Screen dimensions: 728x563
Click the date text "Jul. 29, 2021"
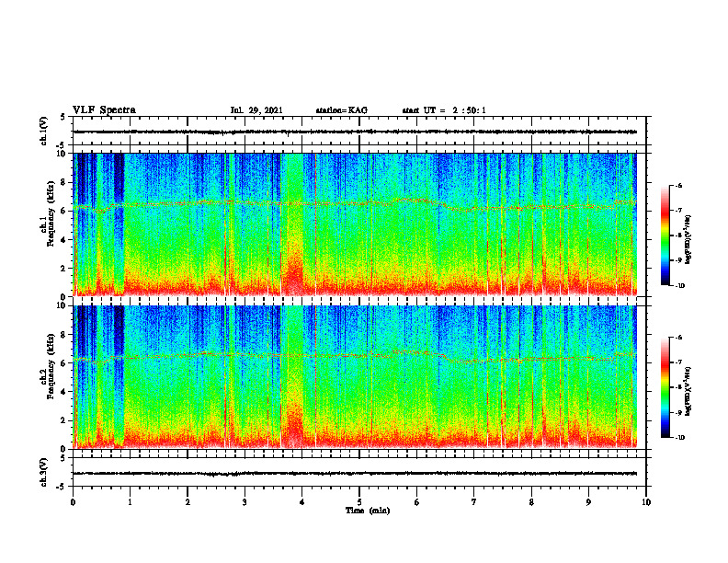[x=256, y=110]
